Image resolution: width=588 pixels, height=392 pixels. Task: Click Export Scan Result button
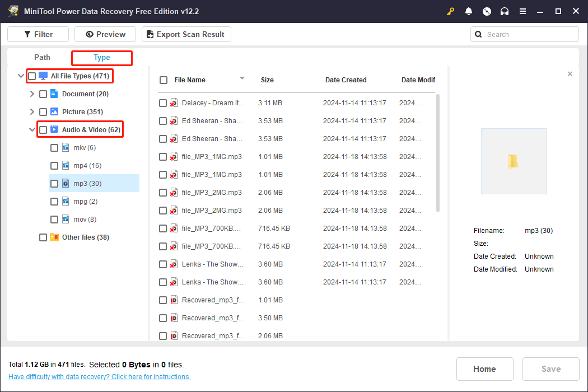(x=186, y=34)
